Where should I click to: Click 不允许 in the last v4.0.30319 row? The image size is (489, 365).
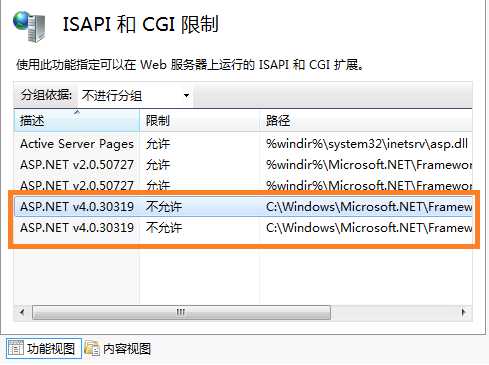pos(164,228)
